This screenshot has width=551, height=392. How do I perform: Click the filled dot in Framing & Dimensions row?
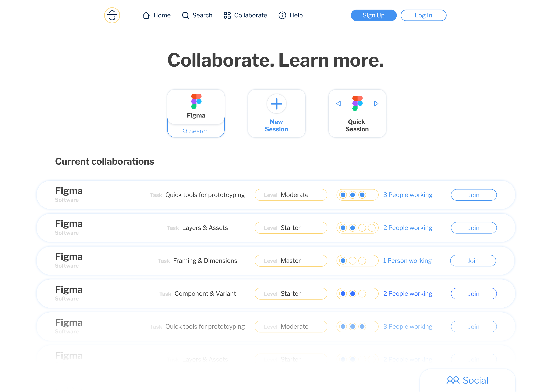coord(343,261)
